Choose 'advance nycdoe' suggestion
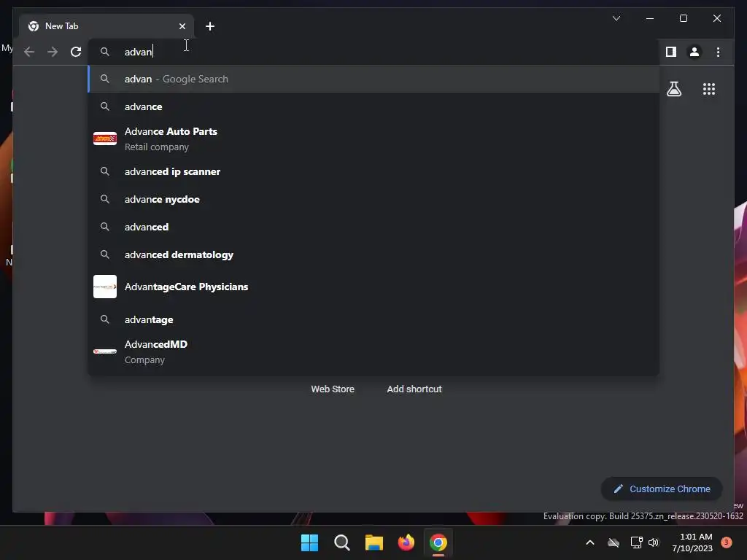747x560 pixels. pyautogui.click(x=374, y=199)
